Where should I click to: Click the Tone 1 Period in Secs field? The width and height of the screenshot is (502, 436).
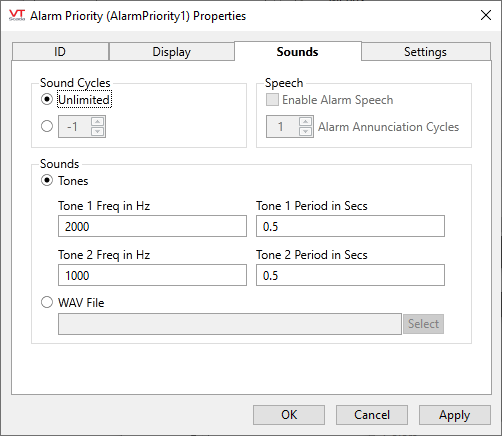(x=350, y=226)
